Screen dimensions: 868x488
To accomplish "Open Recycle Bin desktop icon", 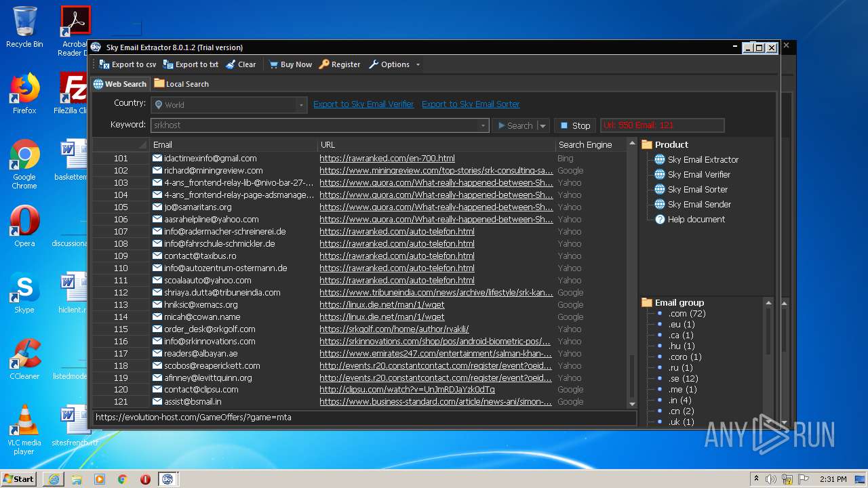I will tap(24, 27).
